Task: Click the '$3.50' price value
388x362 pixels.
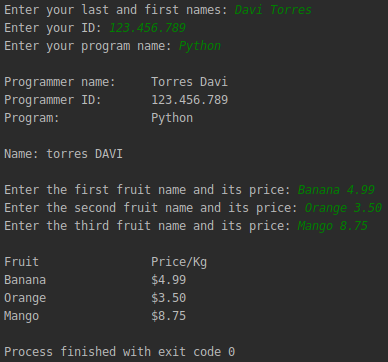Action: point(169,298)
